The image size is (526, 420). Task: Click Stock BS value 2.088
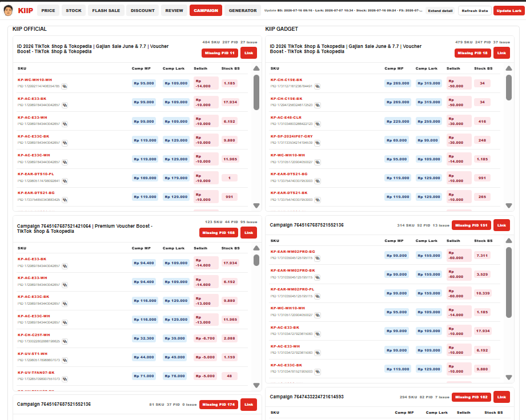click(x=230, y=338)
